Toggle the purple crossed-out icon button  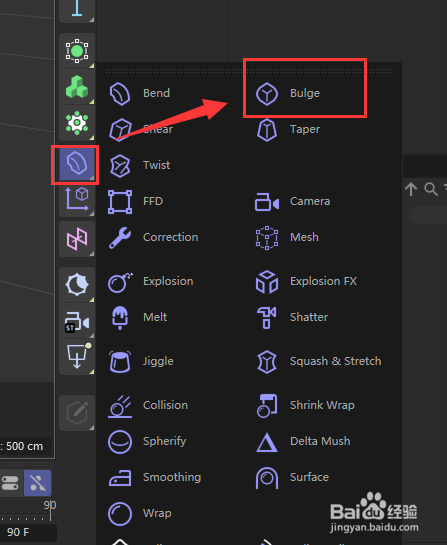pyautogui.click(x=38, y=483)
